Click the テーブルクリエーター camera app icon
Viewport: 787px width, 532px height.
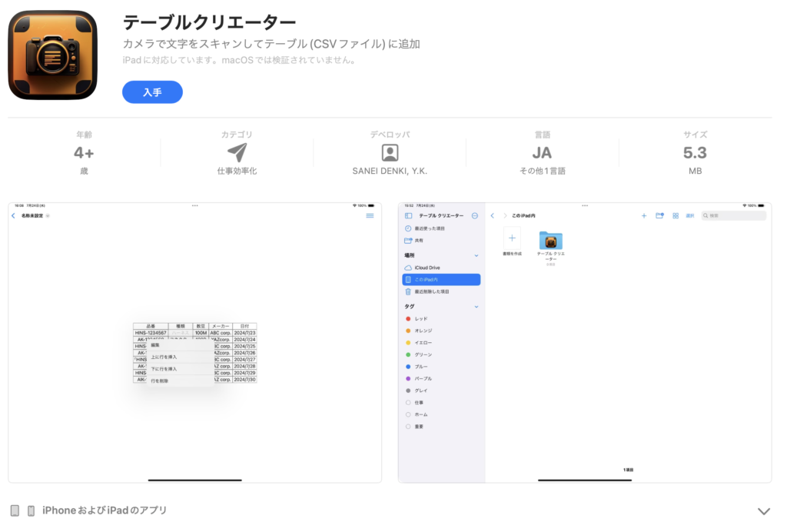tap(53, 55)
